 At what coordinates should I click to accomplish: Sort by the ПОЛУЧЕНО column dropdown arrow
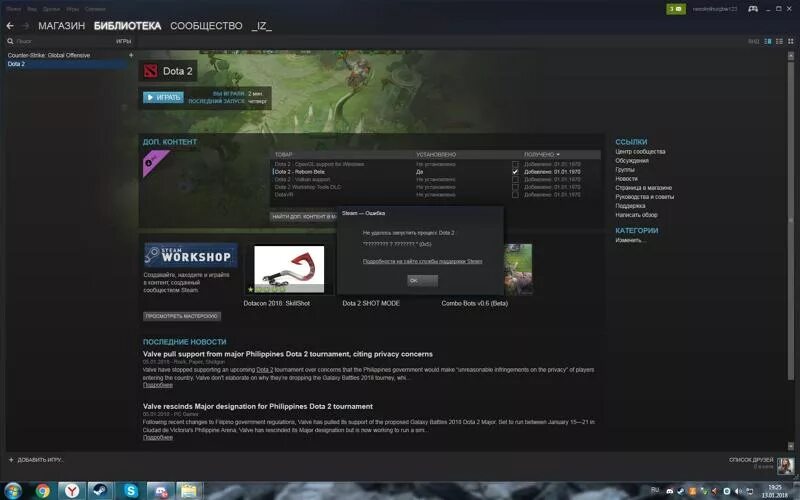(558, 155)
